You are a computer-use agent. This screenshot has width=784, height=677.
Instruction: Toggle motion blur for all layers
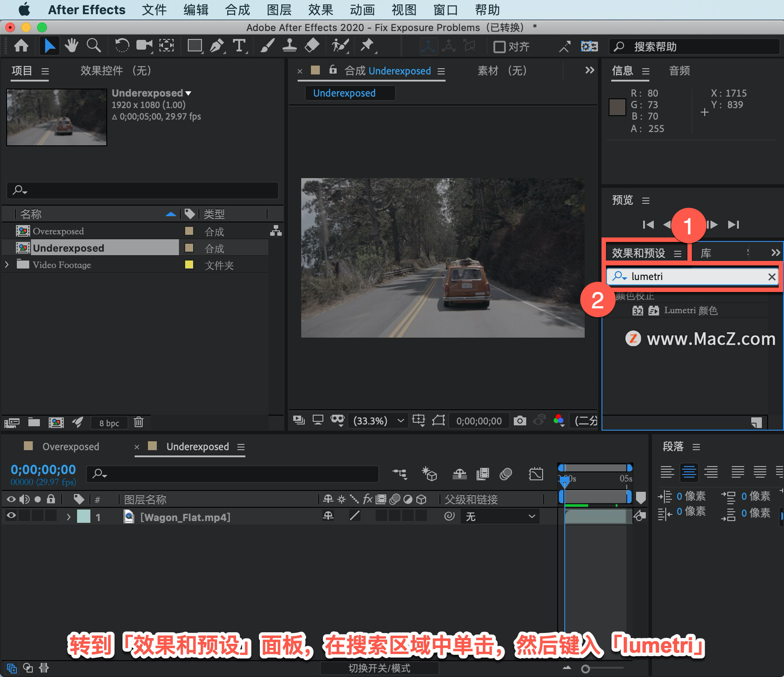(x=506, y=474)
